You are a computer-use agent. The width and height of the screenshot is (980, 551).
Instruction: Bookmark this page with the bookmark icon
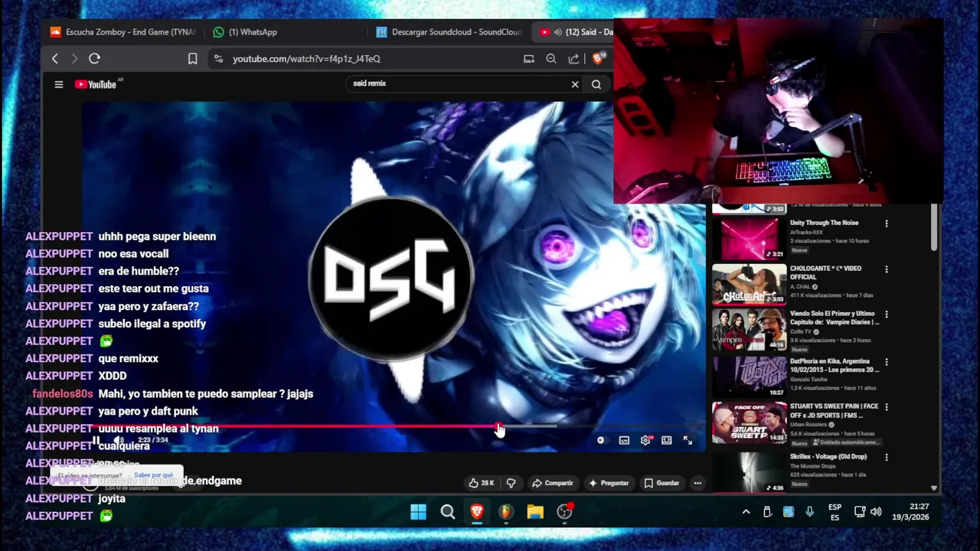[193, 59]
